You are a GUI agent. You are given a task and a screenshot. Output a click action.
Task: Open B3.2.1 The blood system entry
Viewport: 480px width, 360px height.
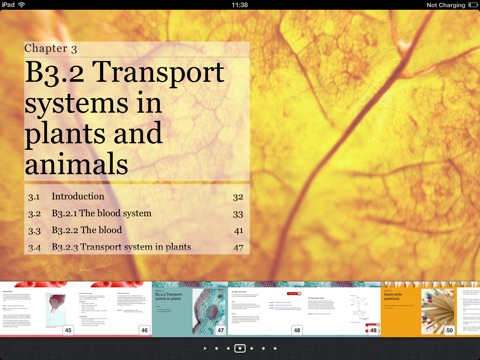(137, 214)
